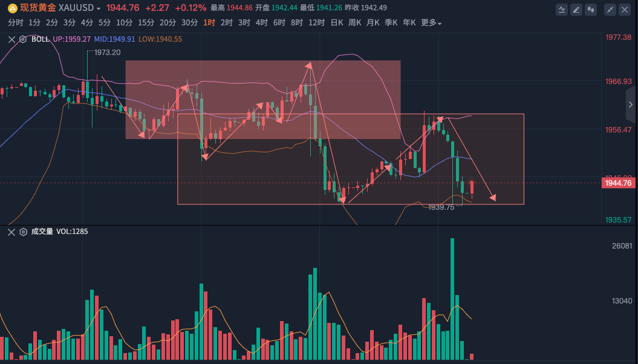Open BOLL indicator settings hexagon
The width and height of the screenshot is (638, 364).
tap(23, 39)
